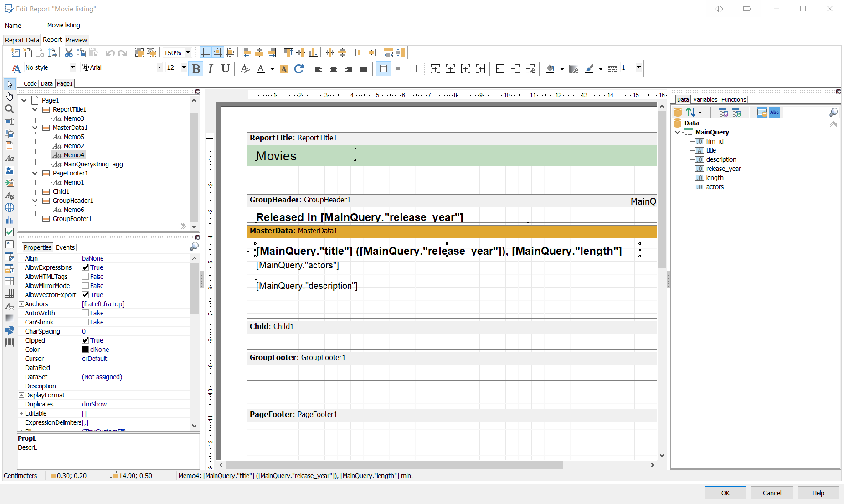Click the justify text alignment icon
Image resolution: width=844 pixels, height=504 pixels.
[x=364, y=69]
